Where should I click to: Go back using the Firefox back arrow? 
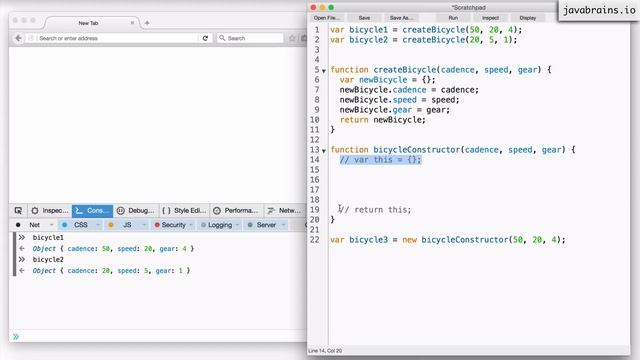(x=18, y=38)
